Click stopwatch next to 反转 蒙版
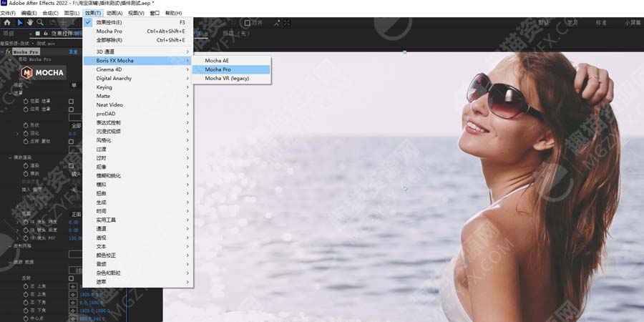644x322 pixels. click(26, 141)
